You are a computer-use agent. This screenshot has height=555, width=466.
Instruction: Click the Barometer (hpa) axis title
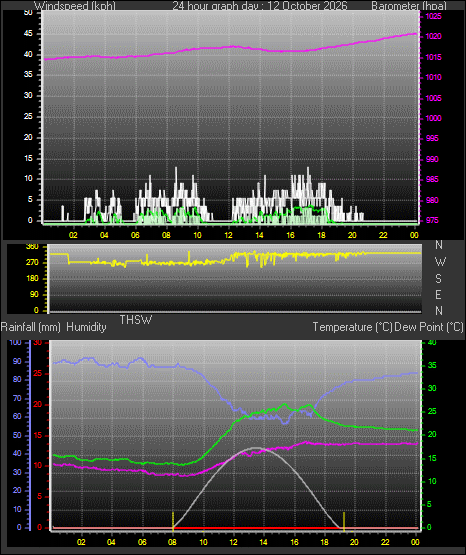(x=409, y=6)
